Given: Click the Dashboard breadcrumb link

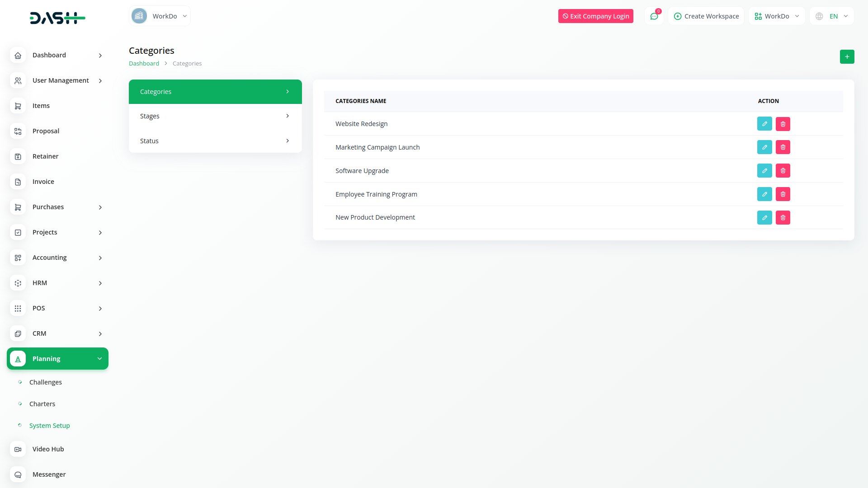Looking at the screenshot, I should coord(144,64).
